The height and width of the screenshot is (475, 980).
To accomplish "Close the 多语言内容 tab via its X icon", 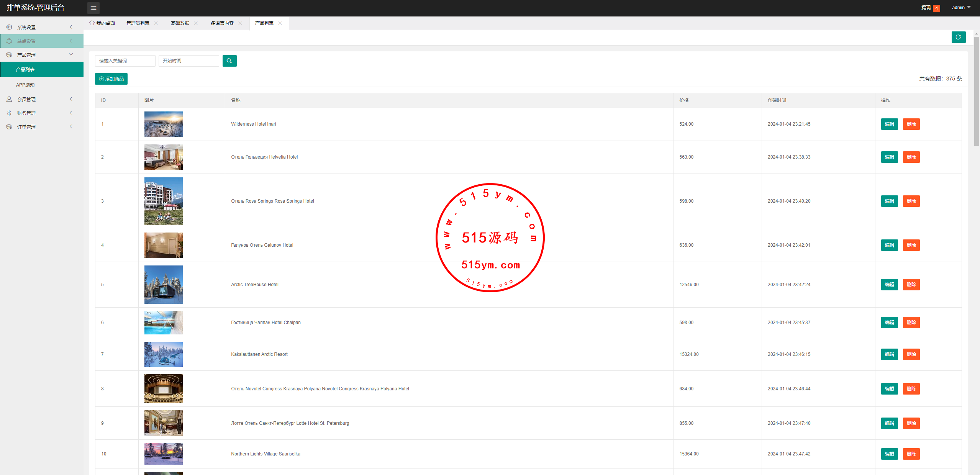I will click(240, 23).
